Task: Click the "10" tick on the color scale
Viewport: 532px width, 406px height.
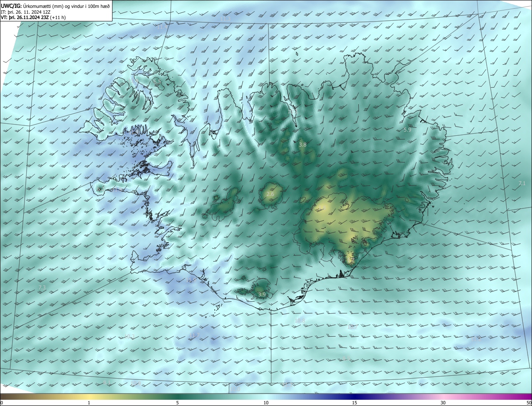Action: coord(266,403)
